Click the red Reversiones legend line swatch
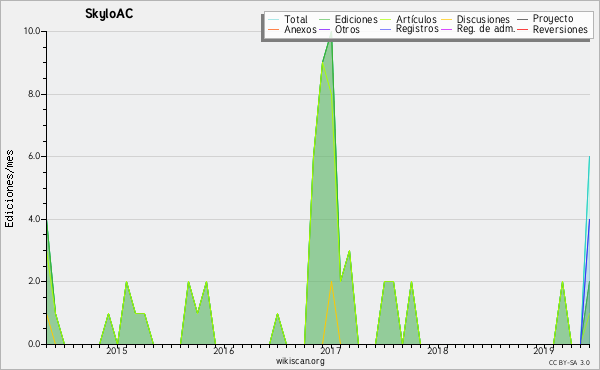Viewport: 600px width, 370px height. (x=522, y=29)
